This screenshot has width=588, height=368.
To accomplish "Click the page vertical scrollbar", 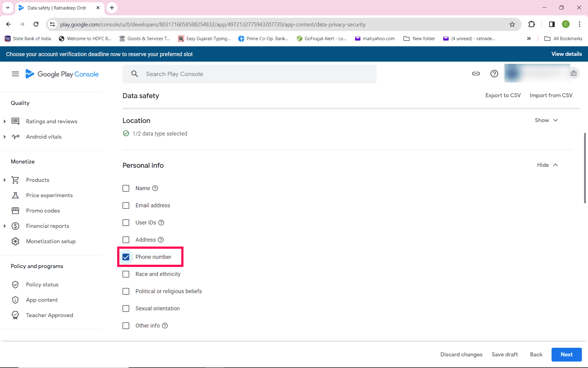I will (585, 168).
